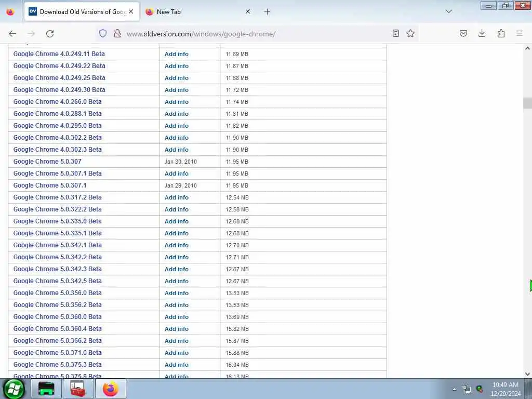Select the Download Old Versions tab
Image resolution: width=532 pixels, height=399 pixels.
(x=82, y=11)
